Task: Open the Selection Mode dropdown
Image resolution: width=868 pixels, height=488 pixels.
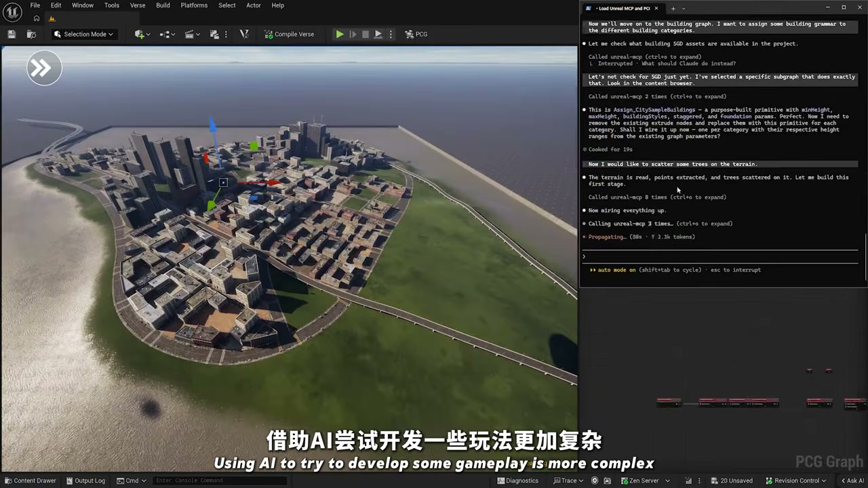Action: click(83, 34)
